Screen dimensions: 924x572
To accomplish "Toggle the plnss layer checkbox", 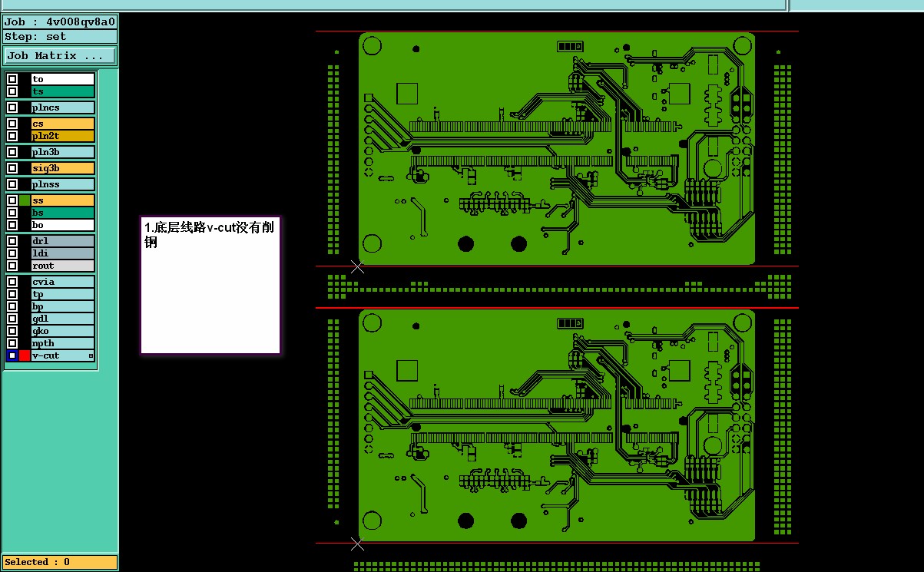I will click(12, 184).
